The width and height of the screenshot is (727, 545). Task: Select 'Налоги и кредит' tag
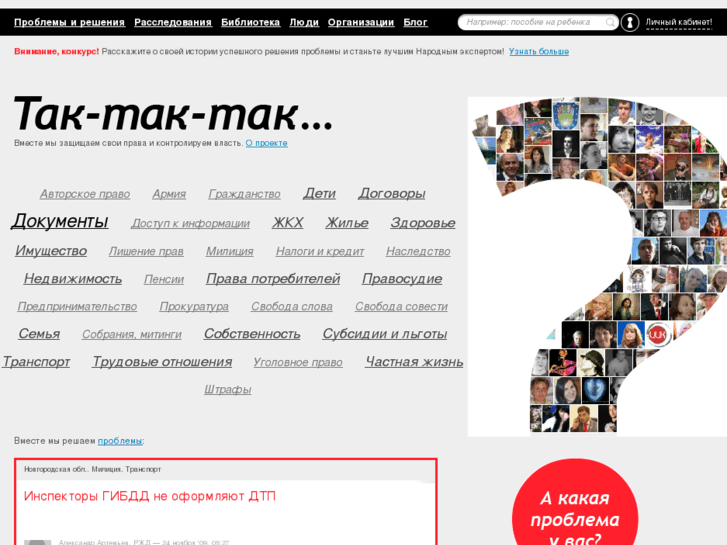coord(320,251)
